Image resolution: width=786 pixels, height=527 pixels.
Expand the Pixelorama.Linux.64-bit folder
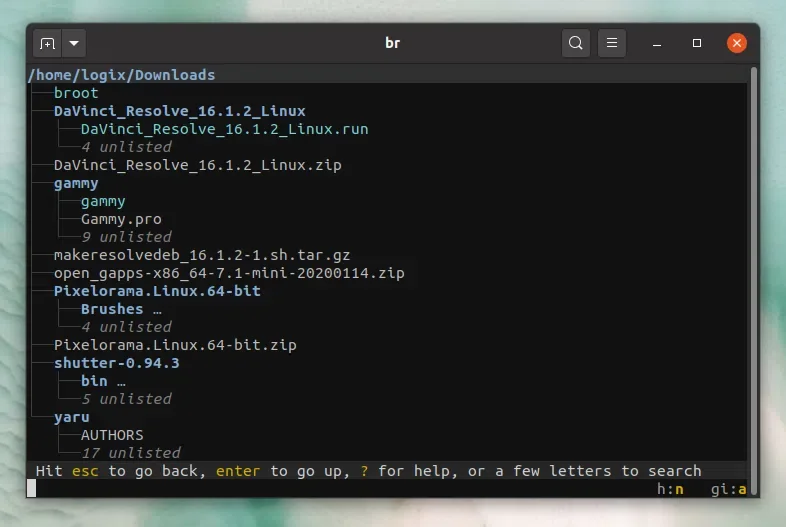[157, 291]
